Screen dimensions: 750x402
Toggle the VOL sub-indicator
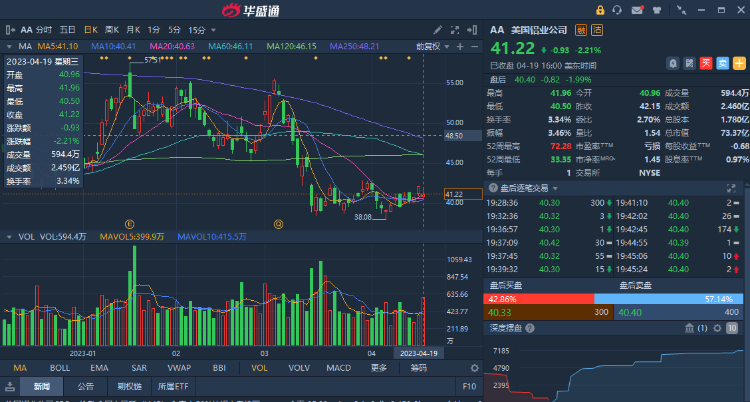pos(259,368)
